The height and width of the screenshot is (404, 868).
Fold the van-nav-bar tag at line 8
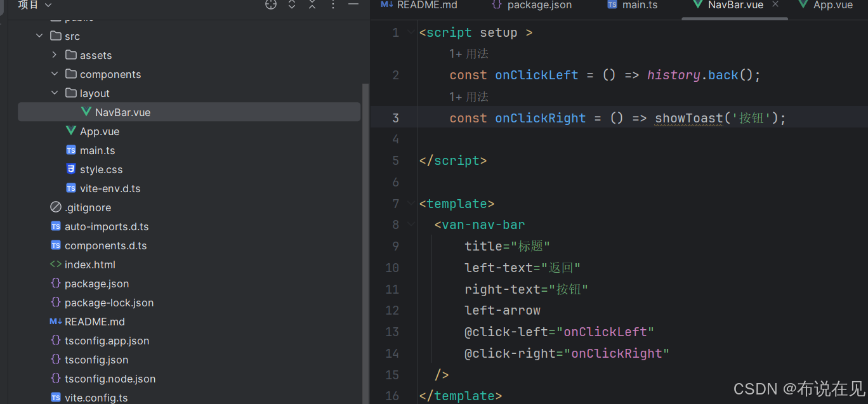click(411, 225)
